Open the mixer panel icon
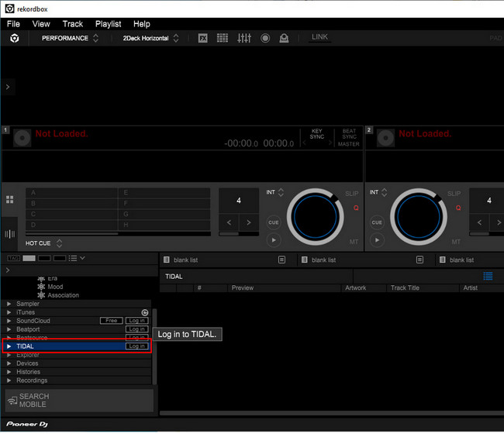 pyautogui.click(x=243, y=38)
